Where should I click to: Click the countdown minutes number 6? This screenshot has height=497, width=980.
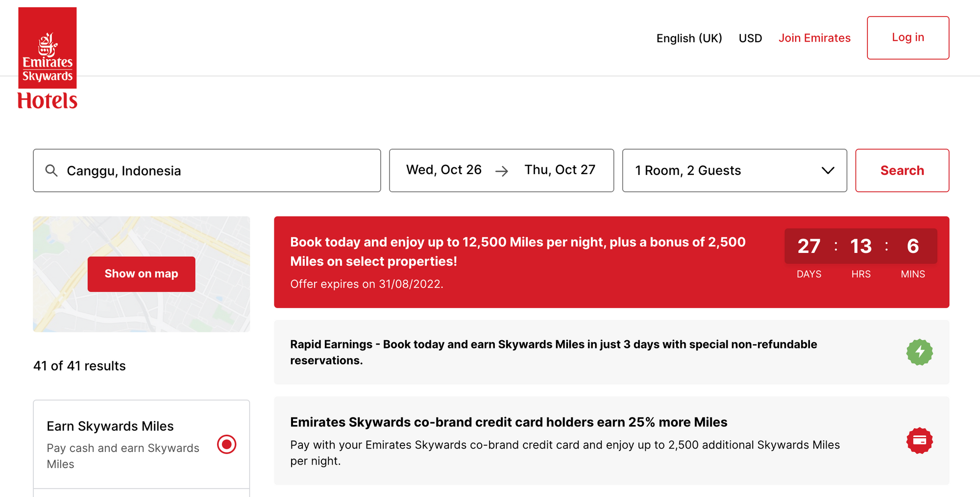click(x=913, y=246)
